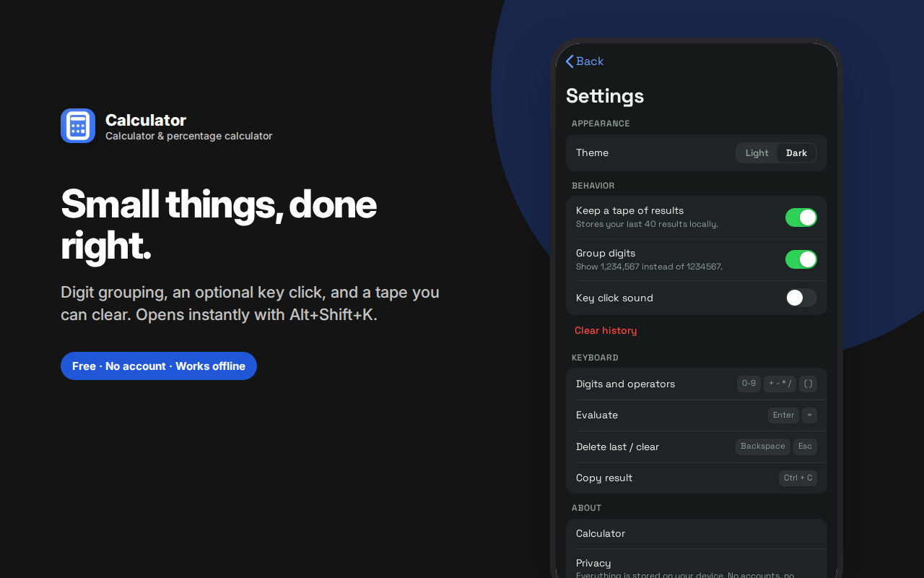
Task: Click the Key click sound label
Action: coord(614,298)
